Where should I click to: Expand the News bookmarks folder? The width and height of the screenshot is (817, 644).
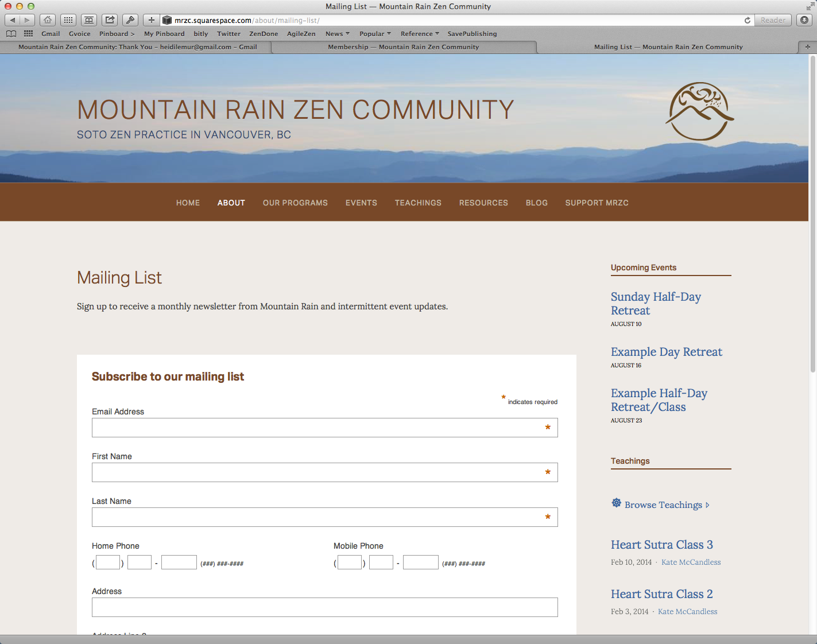338,34
